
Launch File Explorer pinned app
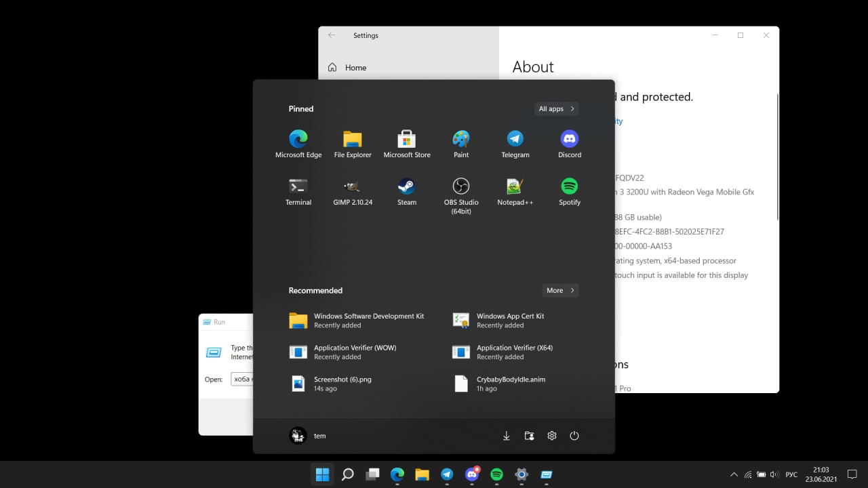click(x=353, y=144)
